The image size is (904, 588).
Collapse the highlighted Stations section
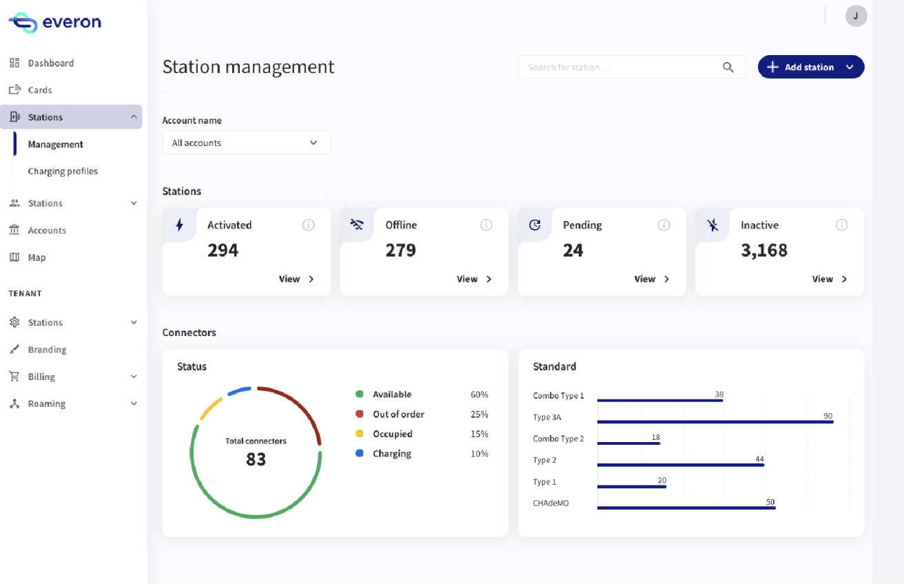point(134,117)
